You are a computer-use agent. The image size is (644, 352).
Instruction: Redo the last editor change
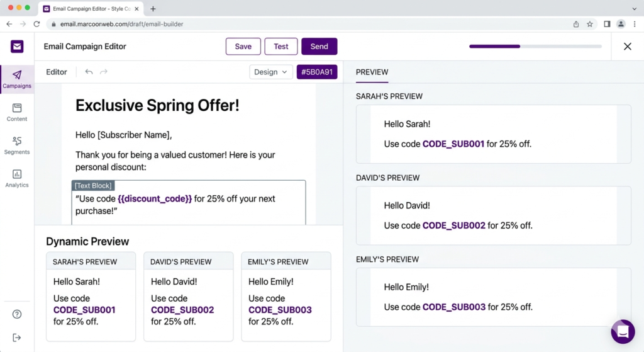104,72
